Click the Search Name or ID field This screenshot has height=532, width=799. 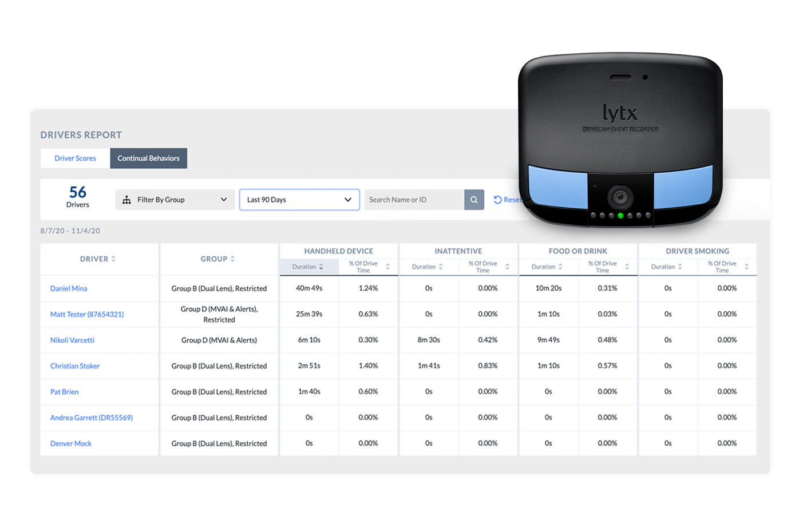tap(414, 200)
